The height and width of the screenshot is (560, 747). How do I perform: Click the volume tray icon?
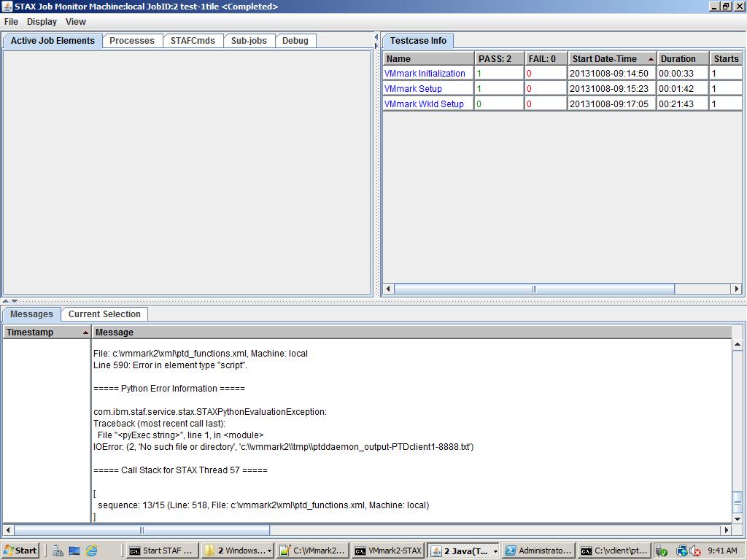tap(695, 551)
